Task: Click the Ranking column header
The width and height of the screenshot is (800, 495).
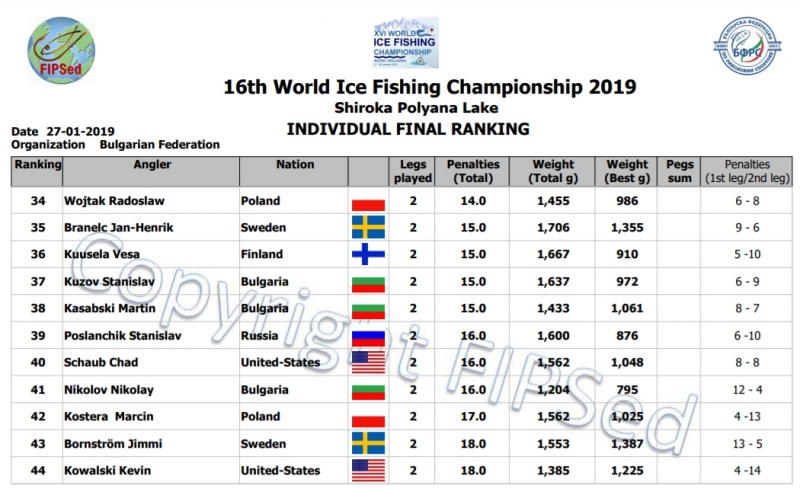Action: point(37,165)
